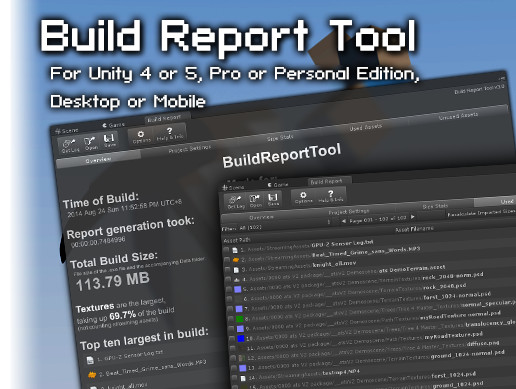This screenshot has width=516, height=389.
Task: Click GPU-Z Sensor Log.txt filename
Action: tap(342, 244)
